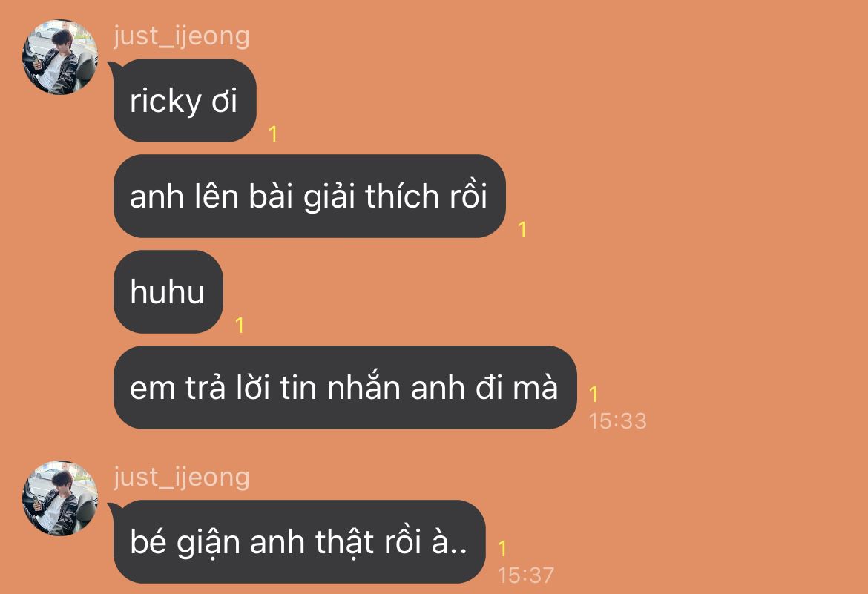Image resolution: width=868 pixels, height=594 pixels.
Task: Select the 'anh lên bài giải thích rồi' bubble
Action: (x=309, y=196)
